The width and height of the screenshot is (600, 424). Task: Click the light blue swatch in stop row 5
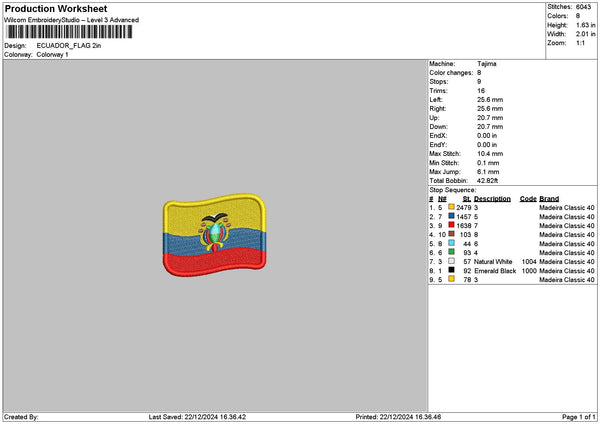point(452,243)
